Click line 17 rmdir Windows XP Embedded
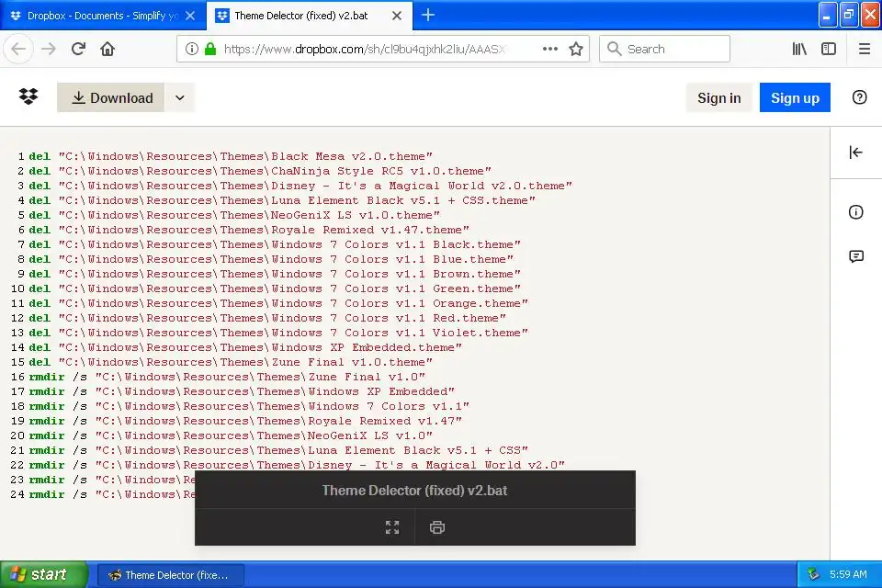882x588 pixels. tap(242, 391)
